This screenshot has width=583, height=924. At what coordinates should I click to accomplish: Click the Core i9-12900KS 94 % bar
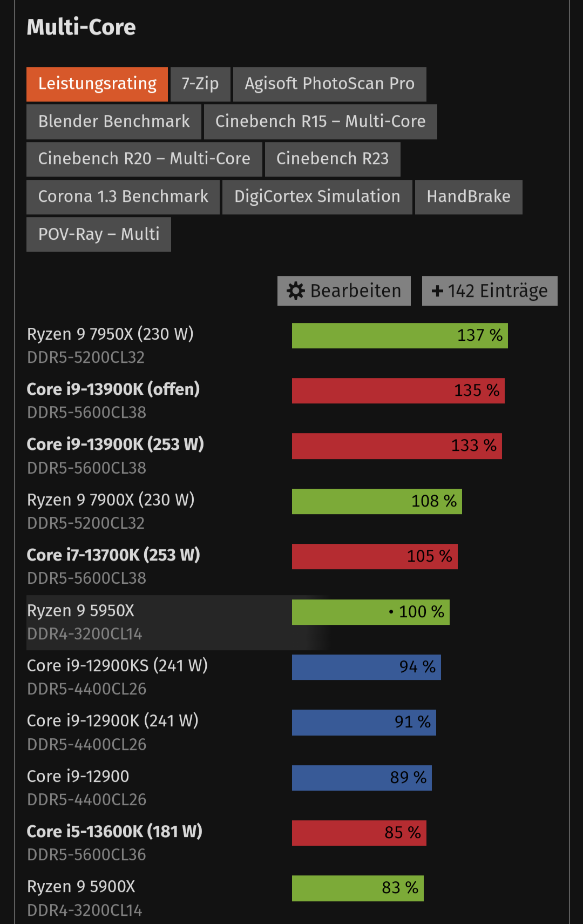[366, 667]
